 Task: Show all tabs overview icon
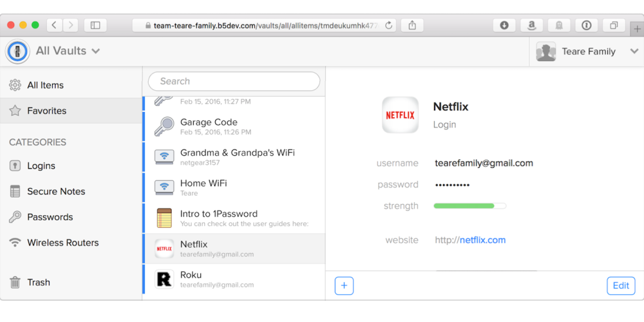(614, 25)
